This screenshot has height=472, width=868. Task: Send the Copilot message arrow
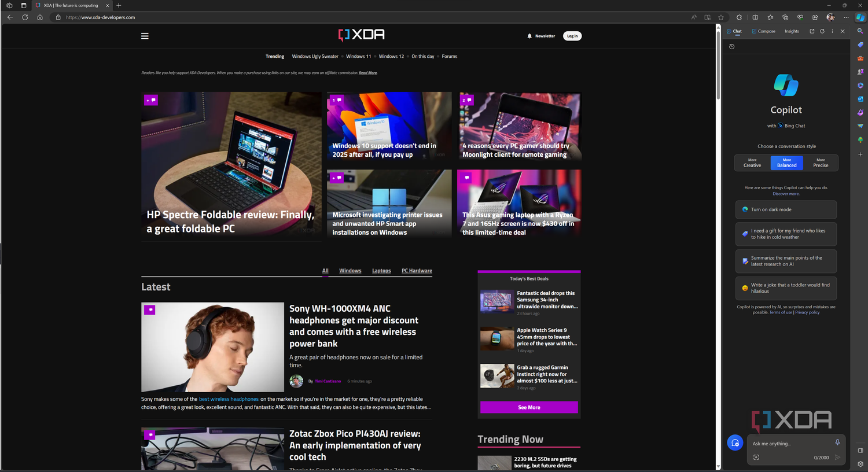point(837,457)
